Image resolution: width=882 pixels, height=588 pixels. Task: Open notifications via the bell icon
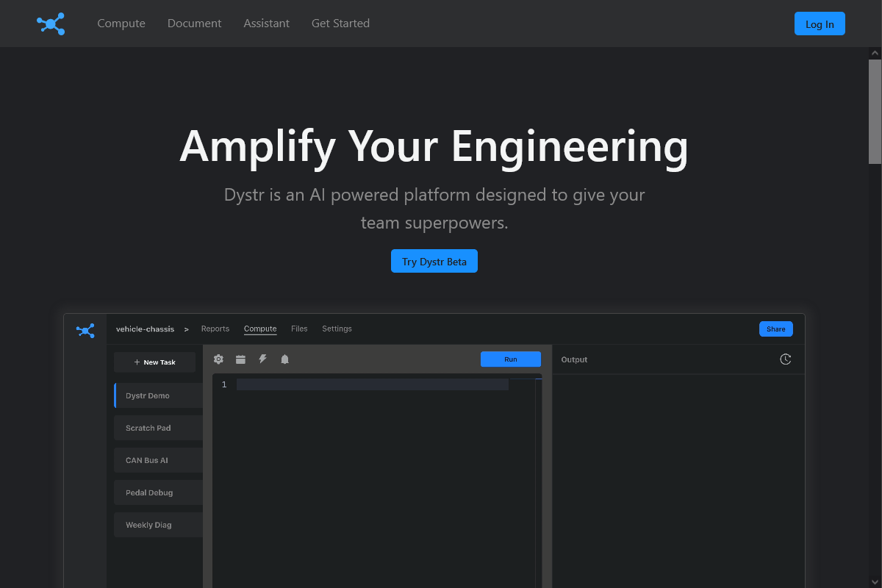coord(284,359)
